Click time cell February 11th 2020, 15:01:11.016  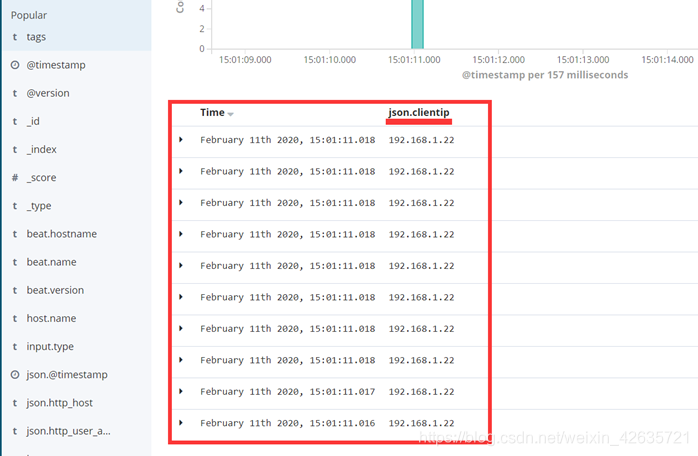click(288, 423)
